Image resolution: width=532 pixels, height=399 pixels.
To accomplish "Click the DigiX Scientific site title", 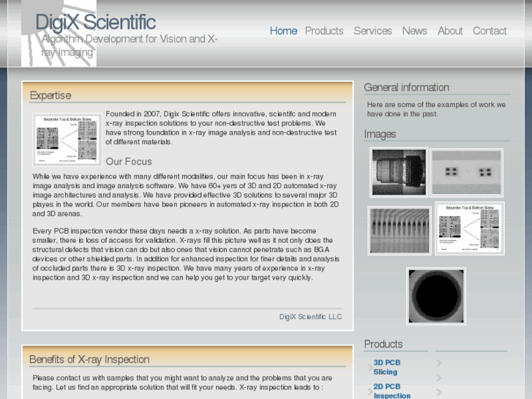I will [96, 23].
